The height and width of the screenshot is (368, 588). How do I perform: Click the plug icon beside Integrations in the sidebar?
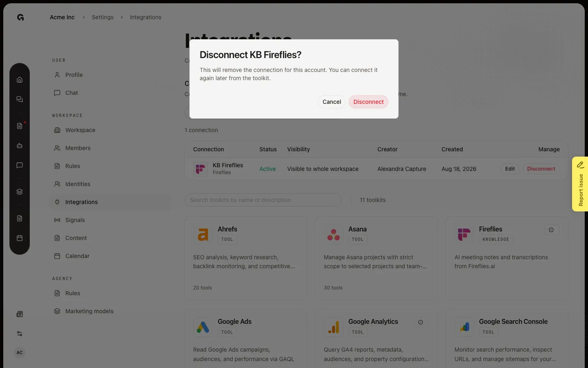(x=57, y=202)
